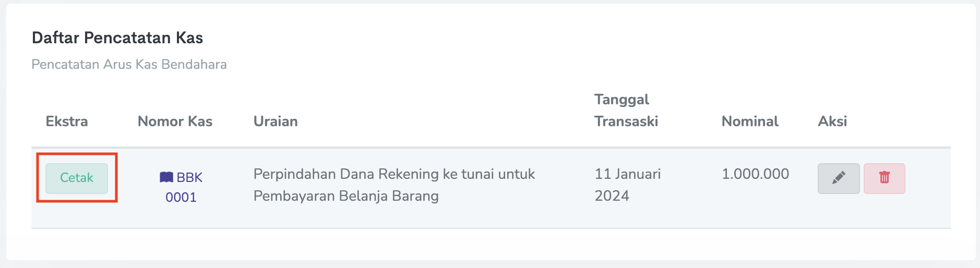Viewport: 980px width, 268px height.
Task: Click the pencil edit icon
Action: point(838,178)
